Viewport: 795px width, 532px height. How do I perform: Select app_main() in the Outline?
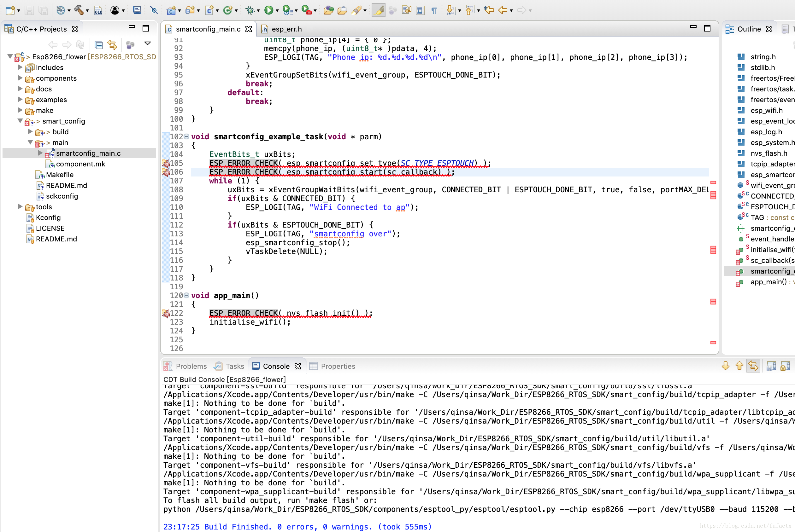[x=768, y=282]
